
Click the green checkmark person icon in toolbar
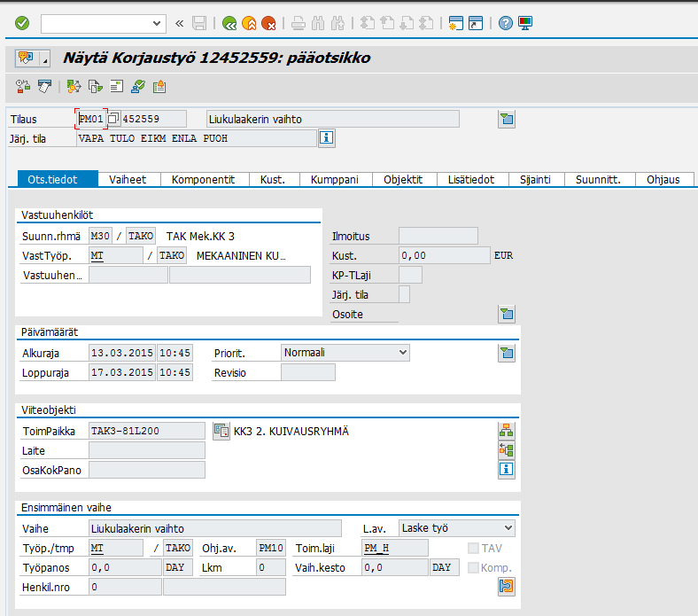click(138, 86)
